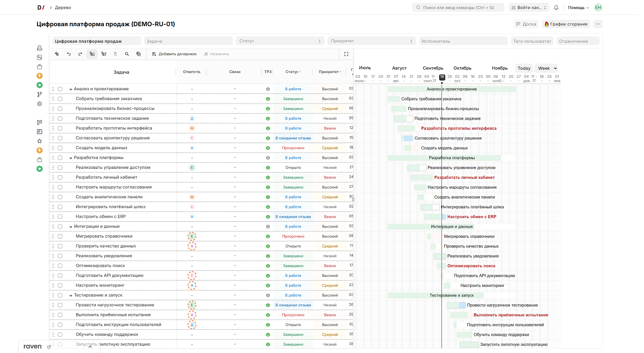
Task: Sort by the Приоритет column header
Action: pos(330,72)
